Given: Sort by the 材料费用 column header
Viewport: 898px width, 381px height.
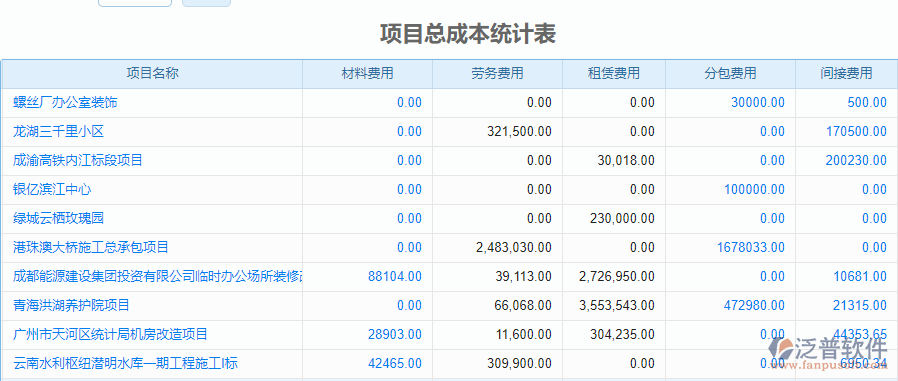Looking at the screenshot, I should click(x=368, y=73).
